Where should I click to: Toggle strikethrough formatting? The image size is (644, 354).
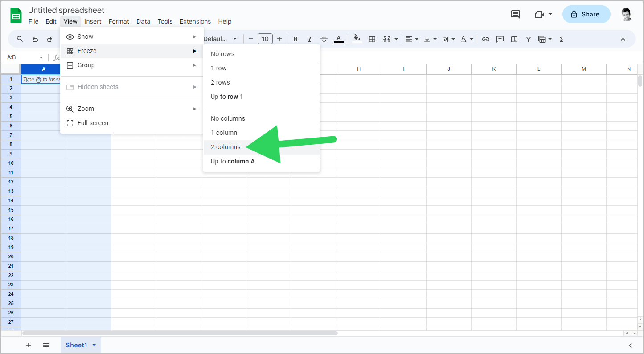pyautogui.click(x=324, y=39)
